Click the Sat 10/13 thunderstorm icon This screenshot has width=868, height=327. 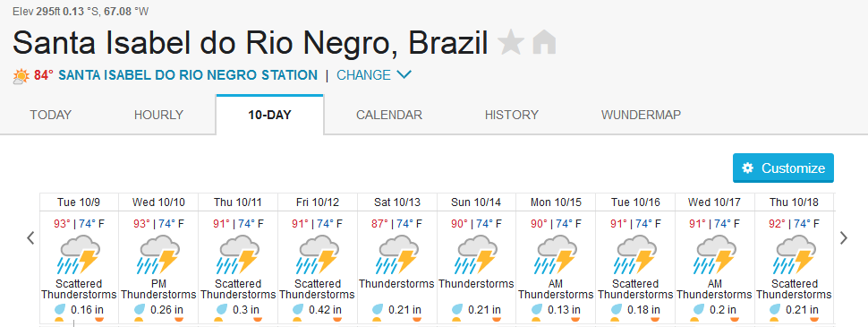point(397,254)
